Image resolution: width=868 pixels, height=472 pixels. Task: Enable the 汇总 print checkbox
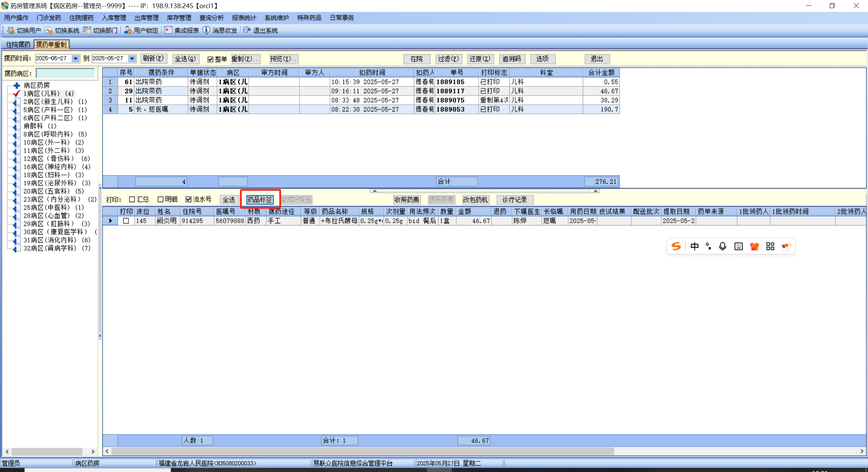click(132, 199)
